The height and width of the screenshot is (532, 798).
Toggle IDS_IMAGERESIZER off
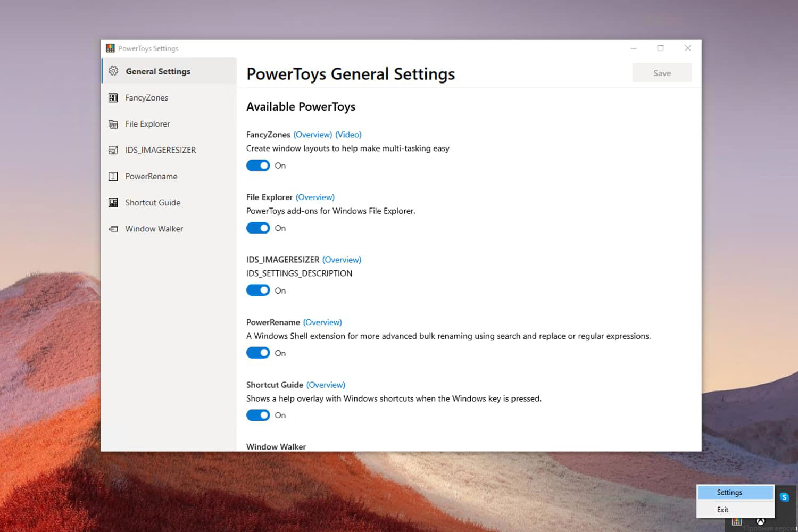pos(258,290)
